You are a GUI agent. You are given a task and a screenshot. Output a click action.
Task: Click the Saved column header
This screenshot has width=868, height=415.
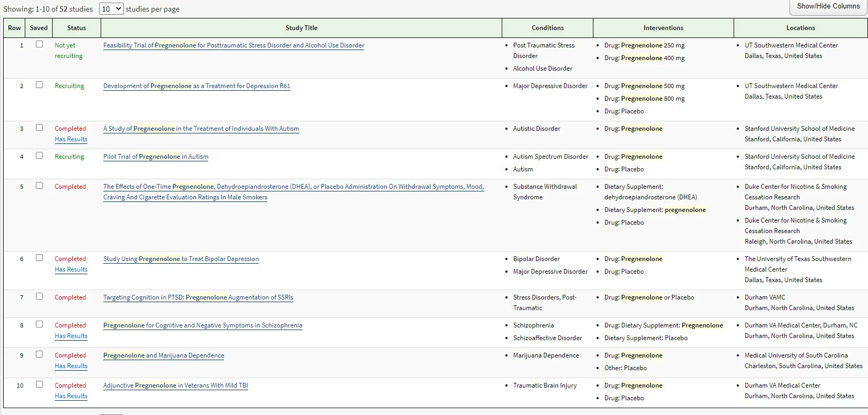[x=38, y=28]
